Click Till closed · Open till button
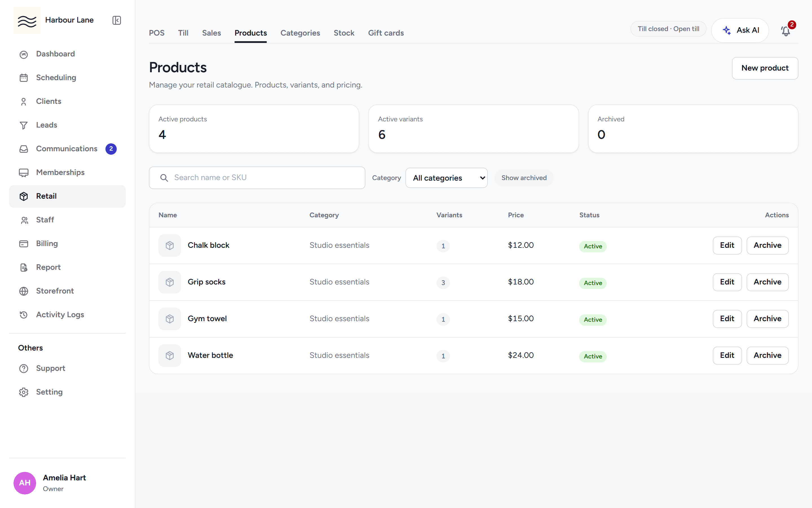Screen dimensions: 812x508 coord(668,29)
